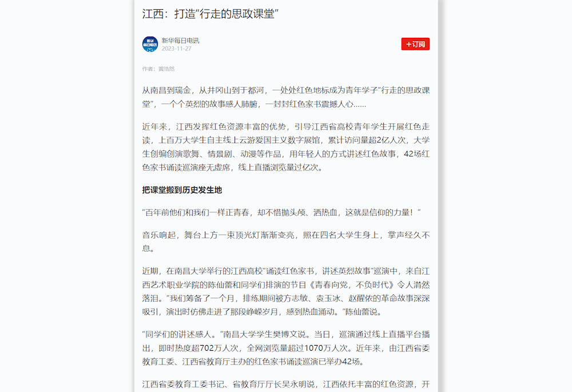Click the article title 江西：打造"行走的思政课堂"
Screen dimensions: 572x392
pyautogui.click(x=210, y=14)
